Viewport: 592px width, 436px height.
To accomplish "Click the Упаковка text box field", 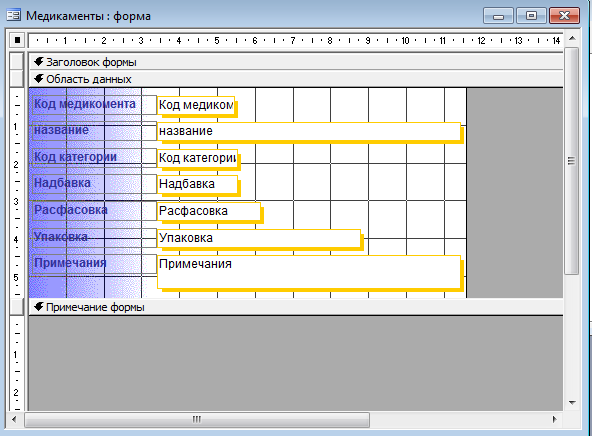I will coord(259,239).
